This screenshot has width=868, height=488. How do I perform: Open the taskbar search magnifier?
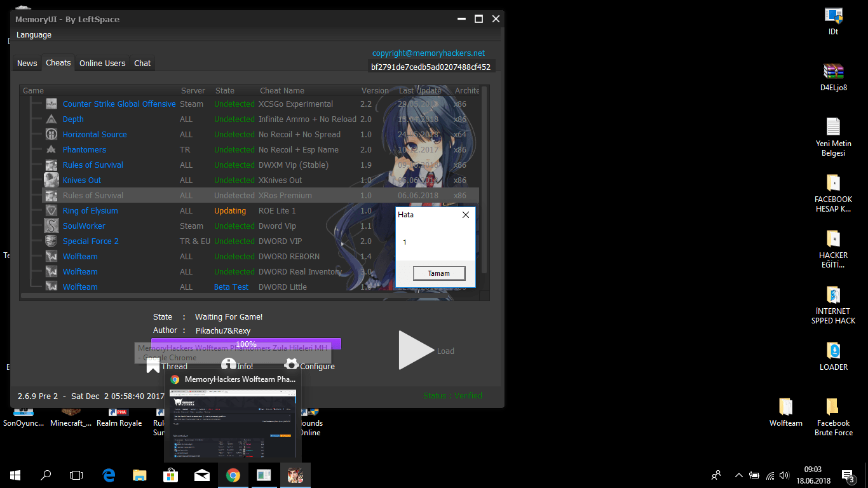click(46, 475)
